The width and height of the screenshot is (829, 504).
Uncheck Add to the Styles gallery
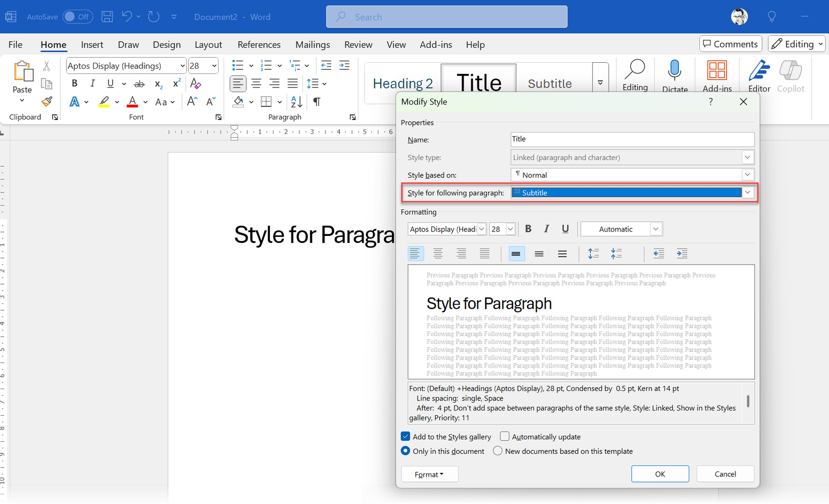(405, 436)
